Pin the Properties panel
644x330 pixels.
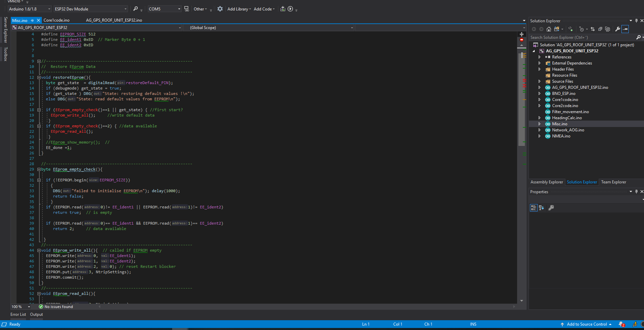click(x=636, y=192)
